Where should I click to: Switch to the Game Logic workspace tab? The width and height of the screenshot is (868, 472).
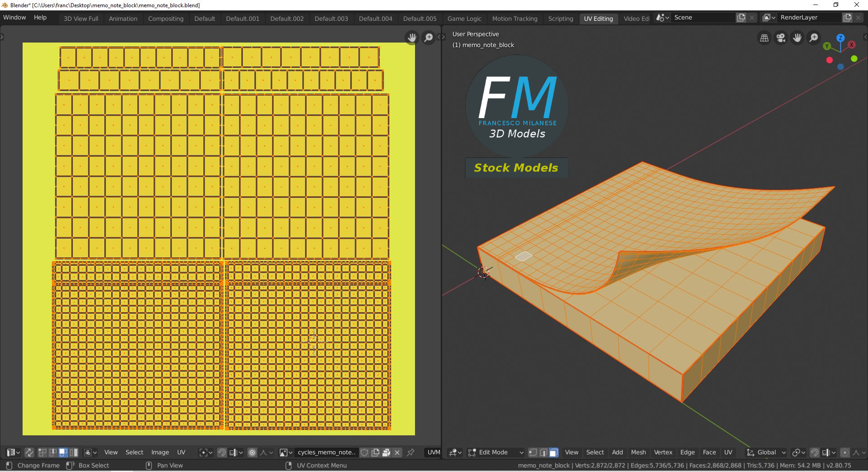pos(464,19)
